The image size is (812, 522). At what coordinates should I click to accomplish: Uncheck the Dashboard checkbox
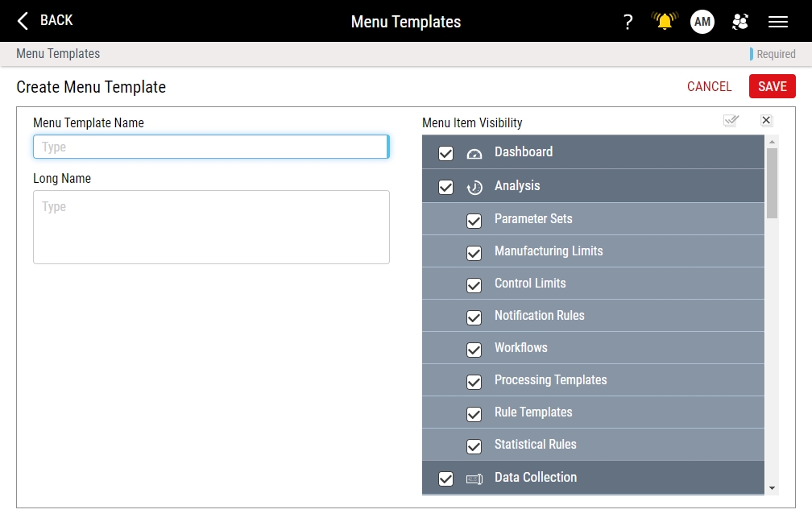point(445,153)
